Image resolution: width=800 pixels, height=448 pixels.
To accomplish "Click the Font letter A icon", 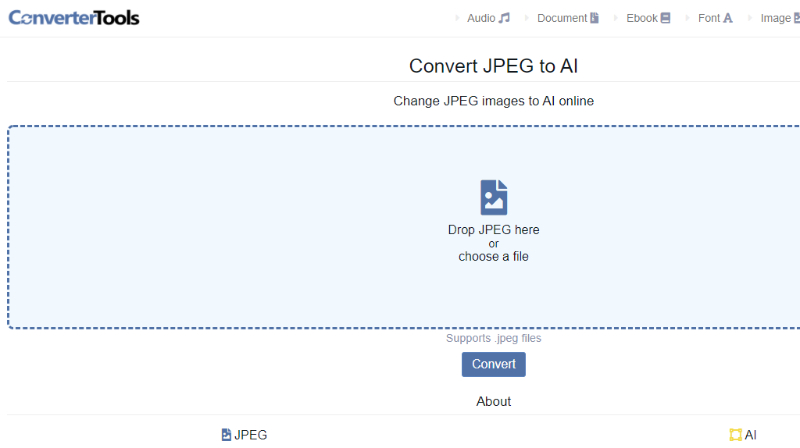I will [728, 18].
